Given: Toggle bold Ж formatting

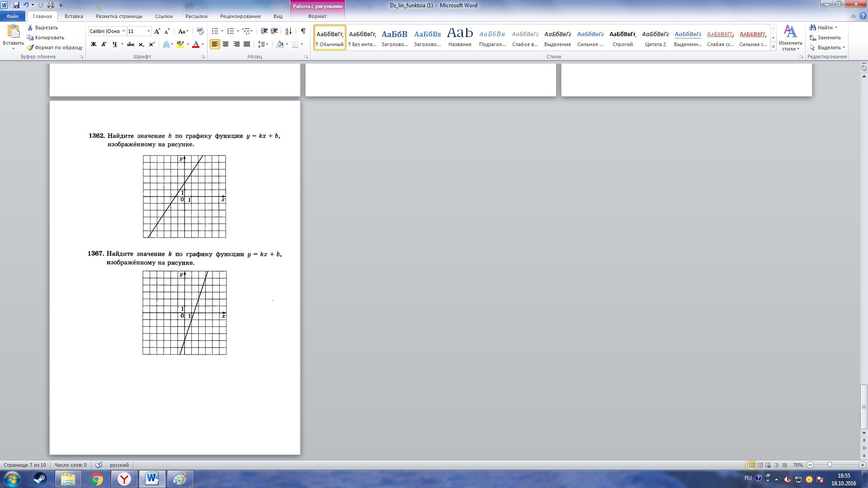Looking at the screenshot, I should pyautogui.click(x=94, y=44).
